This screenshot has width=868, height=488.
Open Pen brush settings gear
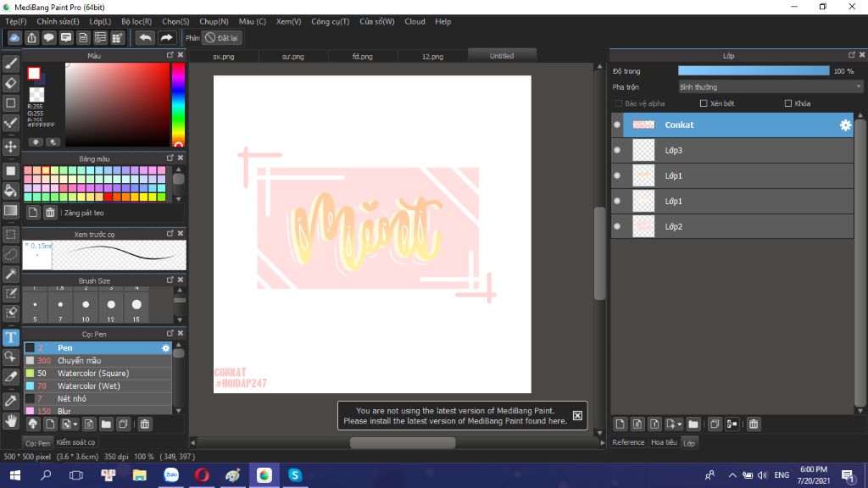[165, 348]
